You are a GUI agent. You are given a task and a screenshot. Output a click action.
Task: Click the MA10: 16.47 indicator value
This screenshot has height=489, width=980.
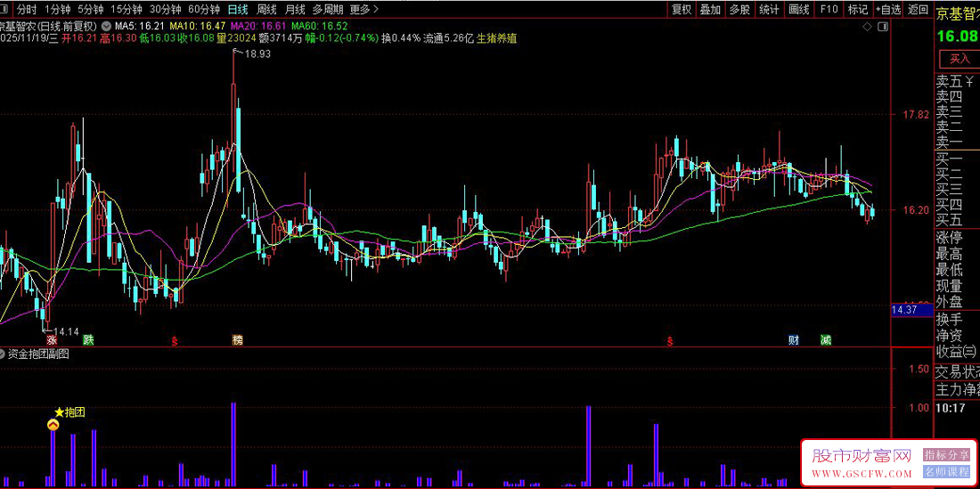pyautogui.click(x=198, y=26)
